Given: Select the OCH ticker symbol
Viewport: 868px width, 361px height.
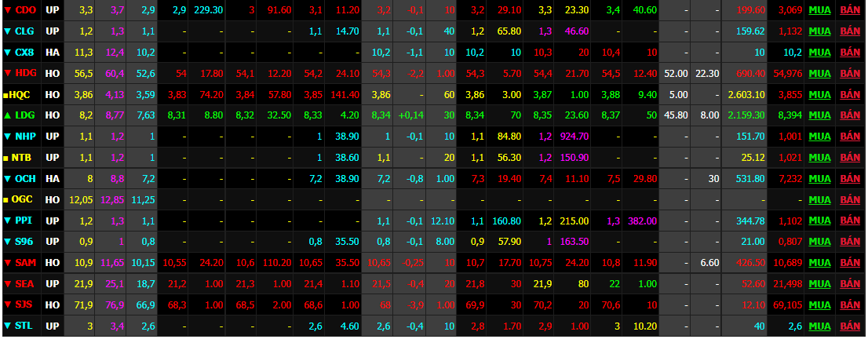Looking at the screenshot, I should [x=25, y=178].
